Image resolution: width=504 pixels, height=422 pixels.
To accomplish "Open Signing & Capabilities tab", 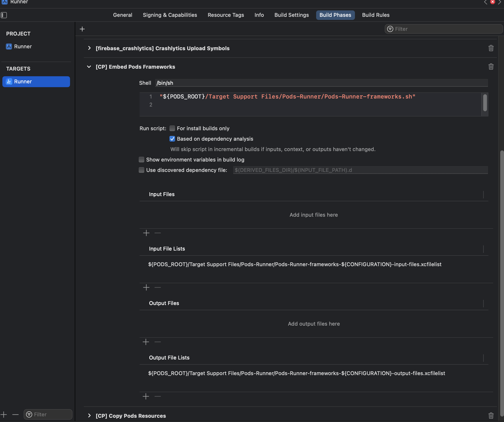I will [x=170, y=15].
